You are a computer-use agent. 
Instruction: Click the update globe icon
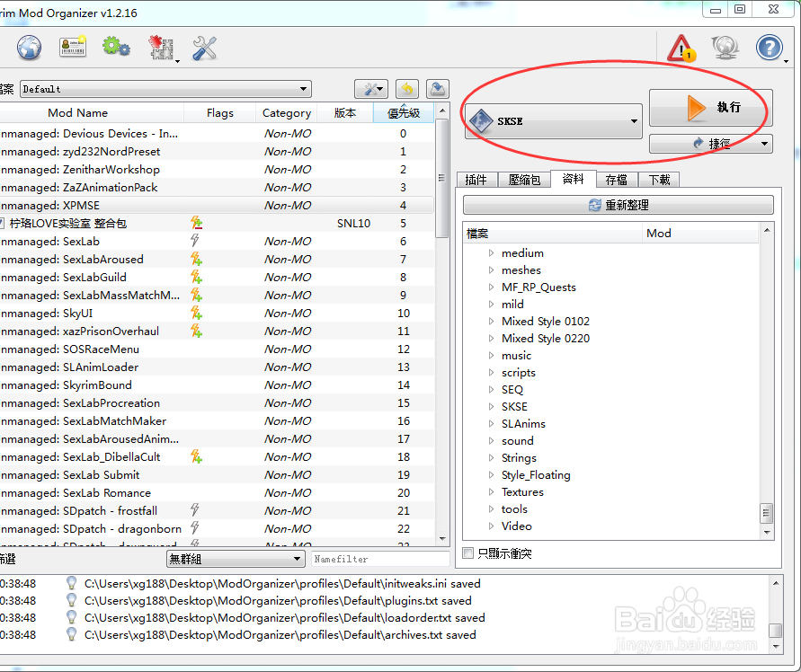click(x=725, y=48)
